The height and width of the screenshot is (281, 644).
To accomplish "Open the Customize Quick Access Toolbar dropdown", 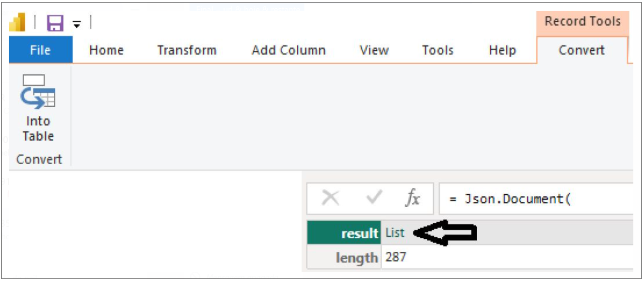I will click(x=77, y=24).
